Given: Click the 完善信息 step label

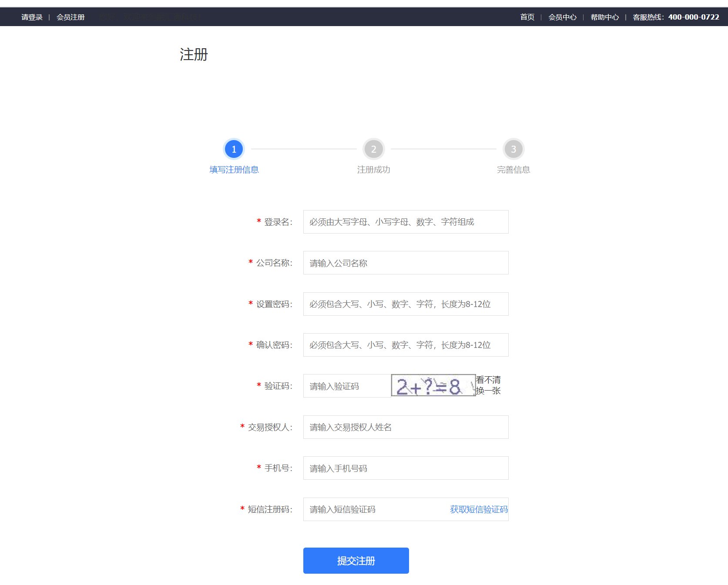Looking at the screenshot, I should coord(513,170).
